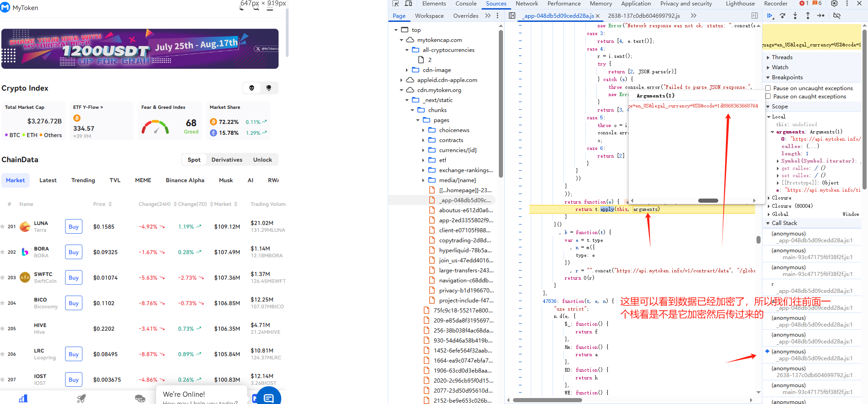868x404 pixels.
Task: Collapse the mytokencap.com domain node
Action: [401, 40]
